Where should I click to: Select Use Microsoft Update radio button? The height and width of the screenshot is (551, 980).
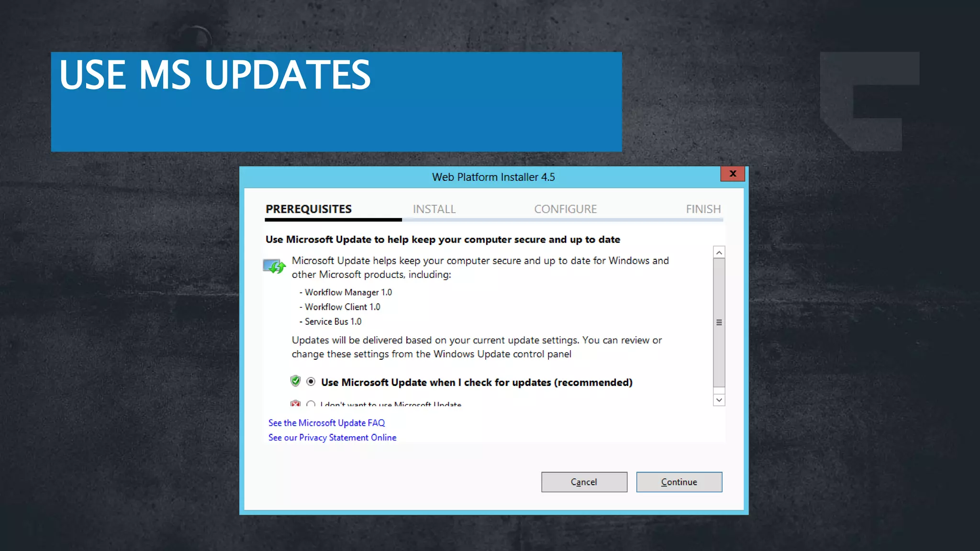311,382
